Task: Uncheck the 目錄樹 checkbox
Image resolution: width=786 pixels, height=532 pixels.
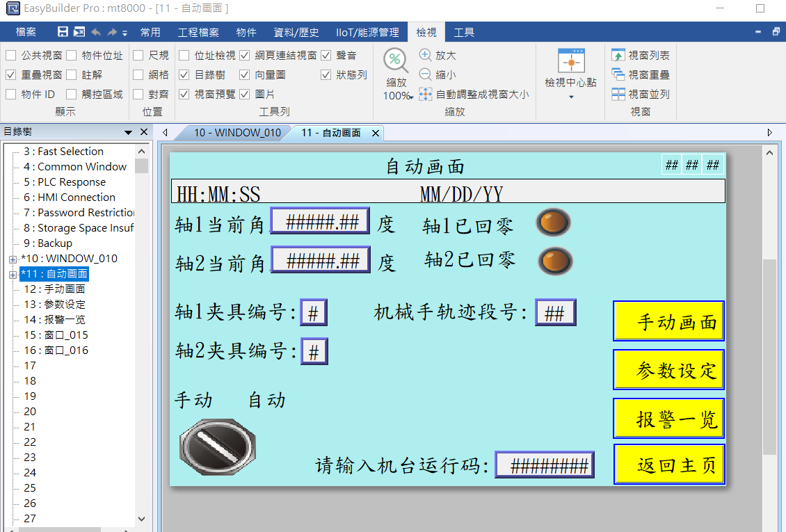Action: point(184,74)
